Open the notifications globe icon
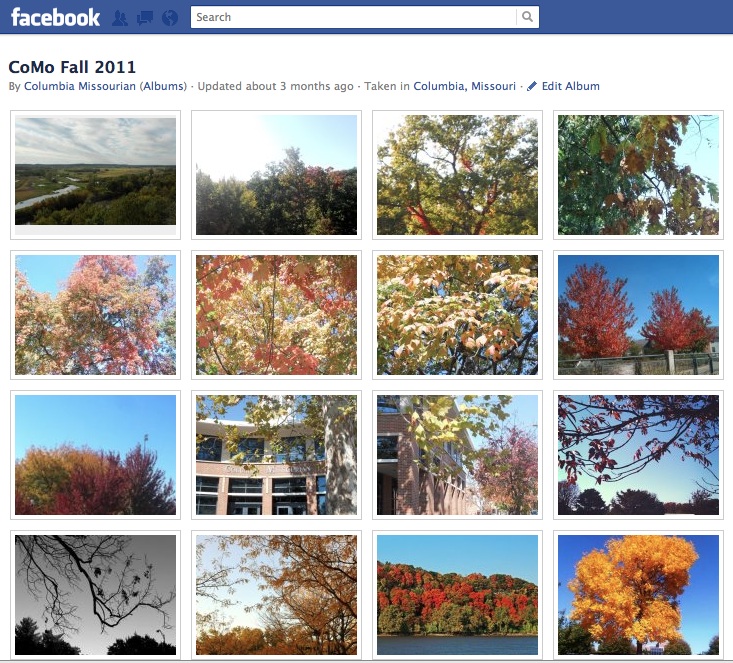Image resolution: width=733 pixels, height=663 pixels. 170,18
